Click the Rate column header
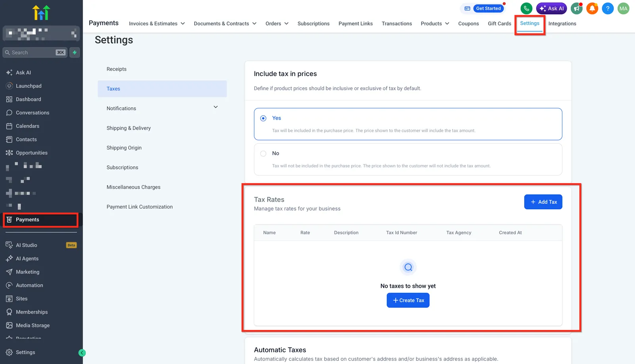 305,233
